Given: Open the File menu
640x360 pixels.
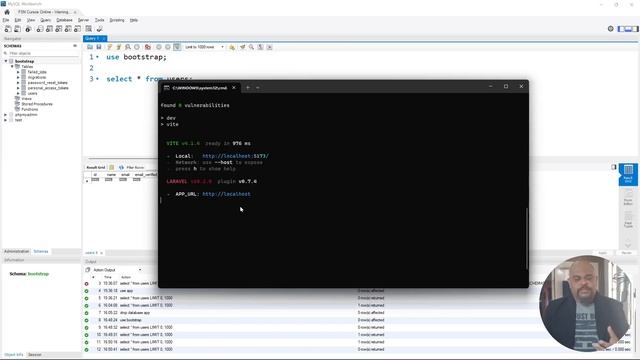Looking at the screenshot, I should (6, 20).
